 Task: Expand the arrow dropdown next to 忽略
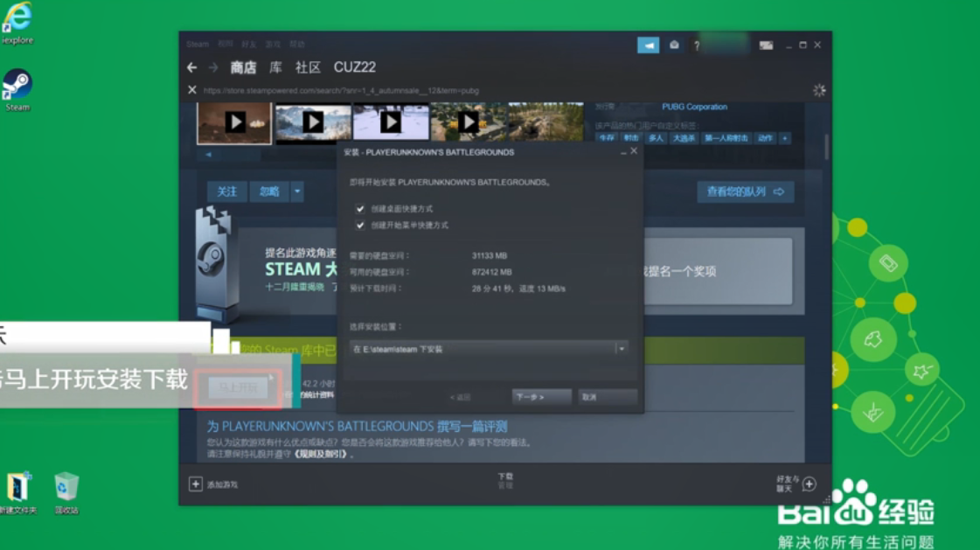pos(297,191)
